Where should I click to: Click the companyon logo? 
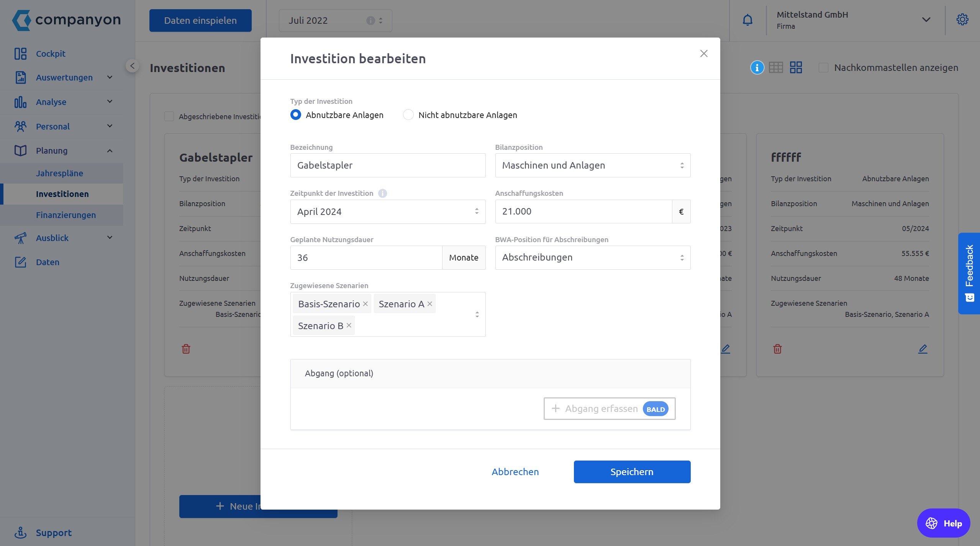click(x=66, y=20)
